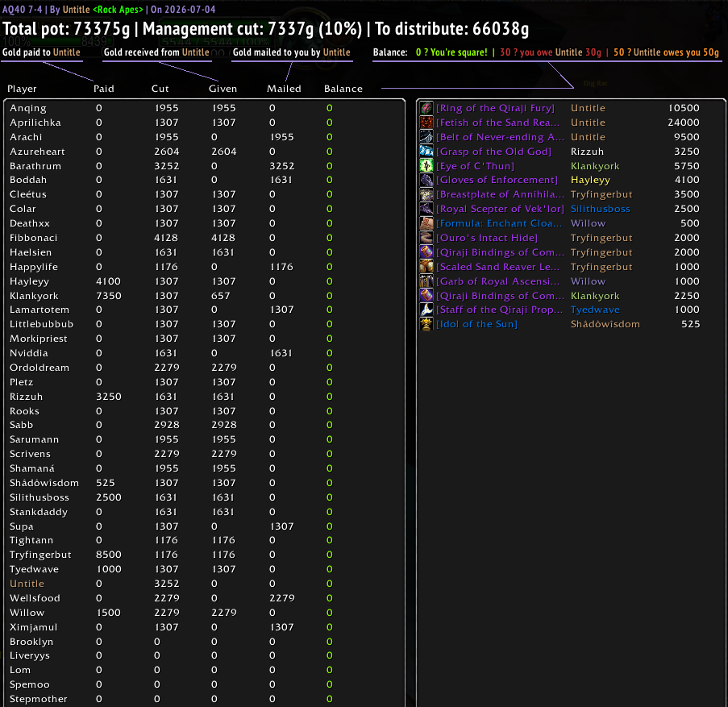Select the Azureheart player name
This screenshot has height=707, width=728.
point(37,152)
